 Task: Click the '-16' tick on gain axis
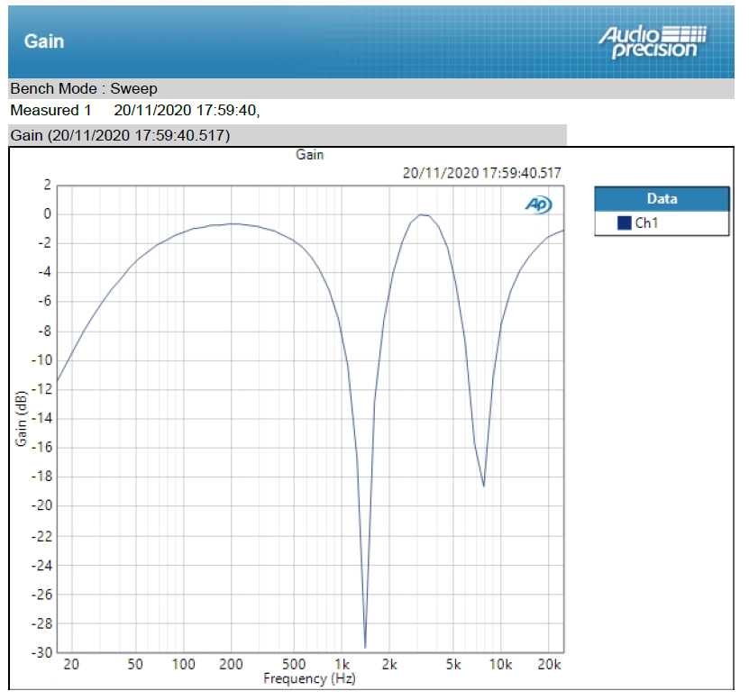click(41, 448)
